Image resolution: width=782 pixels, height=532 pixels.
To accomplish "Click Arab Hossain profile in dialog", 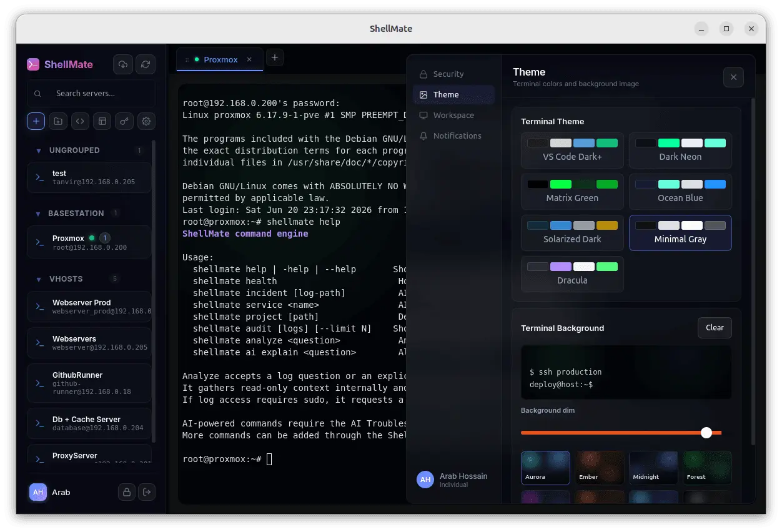I will [453, 480].
